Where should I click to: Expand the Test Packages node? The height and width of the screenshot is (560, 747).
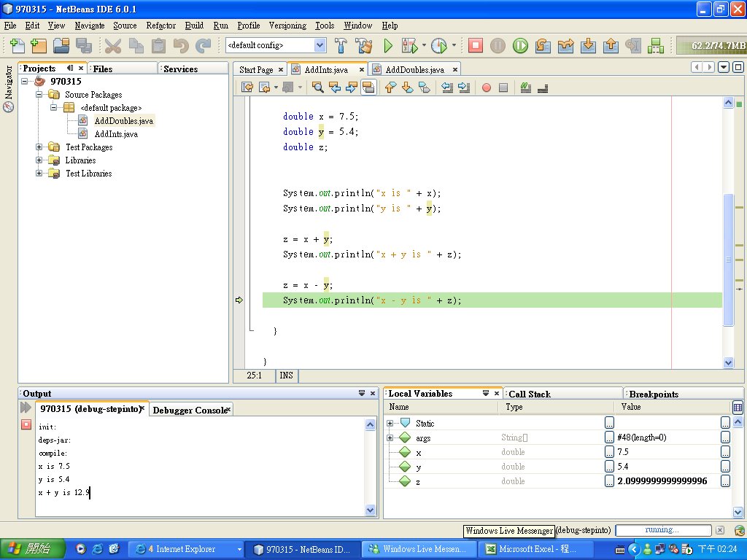[39, 147]
